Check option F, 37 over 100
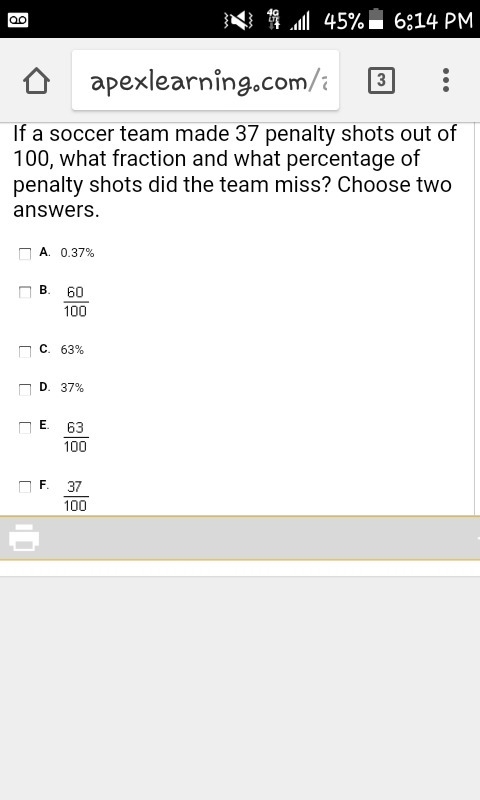The width and height of the screenshot is (480, 800). pos(25,486)
